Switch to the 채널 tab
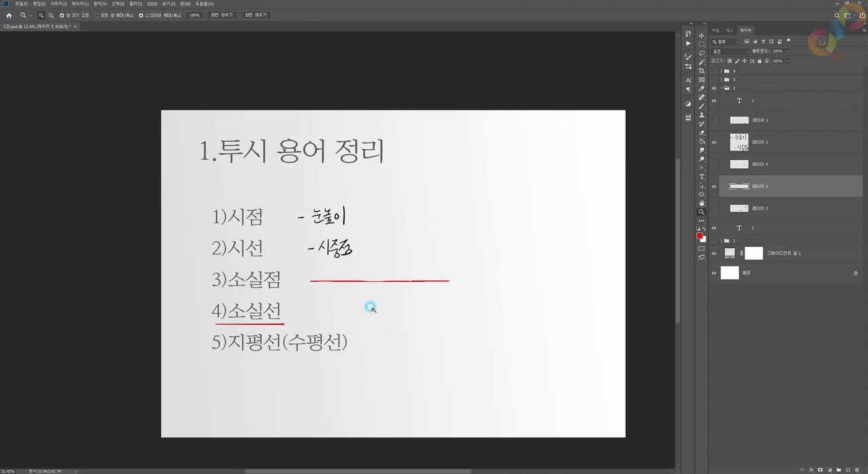 tap(715, 31)
